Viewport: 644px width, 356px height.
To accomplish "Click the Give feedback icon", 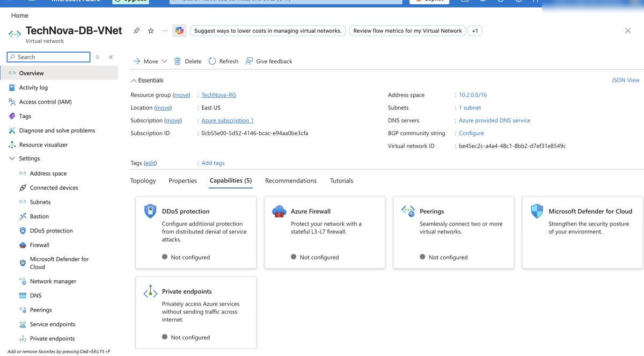I will [x=249, y=61].
